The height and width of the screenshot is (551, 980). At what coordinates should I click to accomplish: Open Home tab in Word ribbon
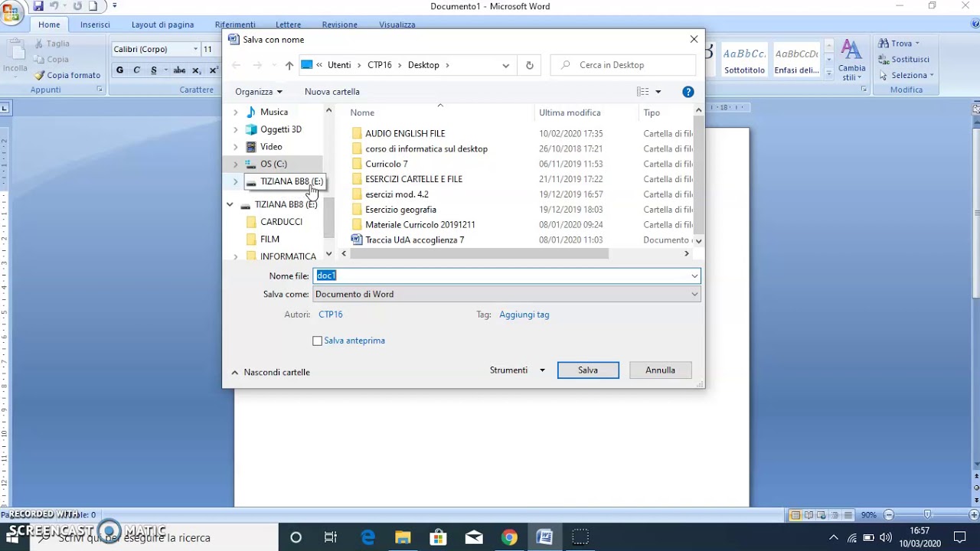click(x=49, y=24)
